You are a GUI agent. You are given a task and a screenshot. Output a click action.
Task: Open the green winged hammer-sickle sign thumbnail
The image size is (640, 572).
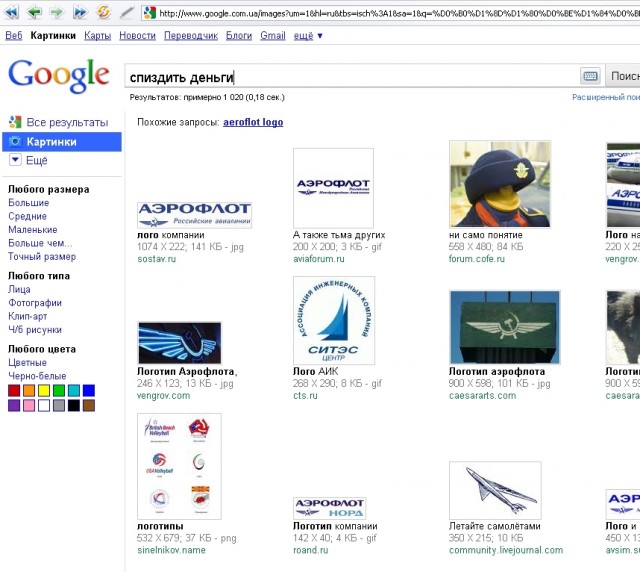click(x=504, y=327)
